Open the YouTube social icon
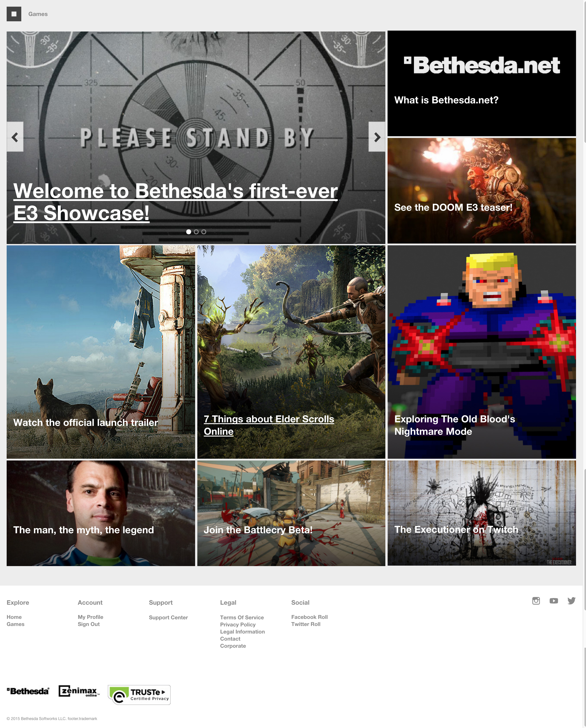This screenshot has height=728, width=586. point(554,601)
